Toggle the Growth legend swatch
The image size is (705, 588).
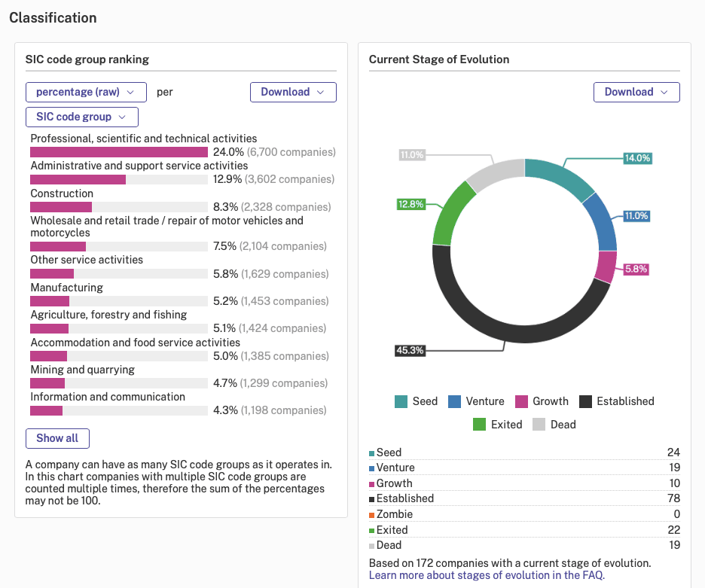[521, 401]
